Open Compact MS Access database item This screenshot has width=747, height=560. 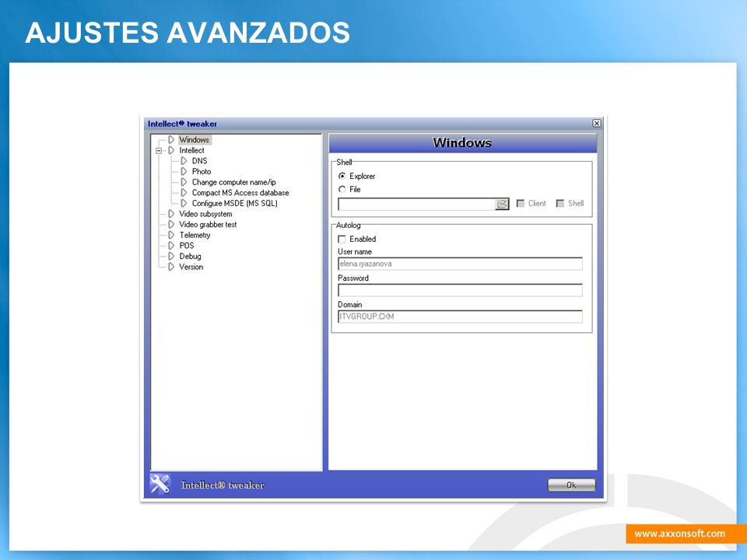point(240,192)
